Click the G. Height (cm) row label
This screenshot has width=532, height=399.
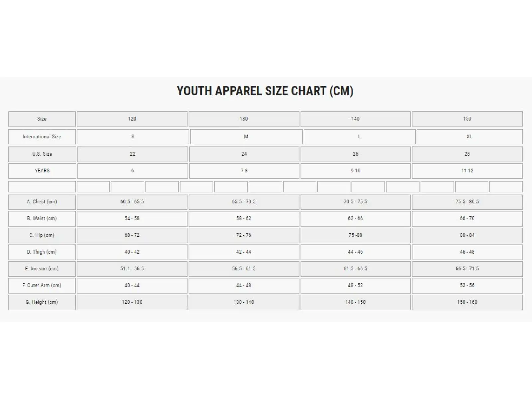(x=42, y=302)
